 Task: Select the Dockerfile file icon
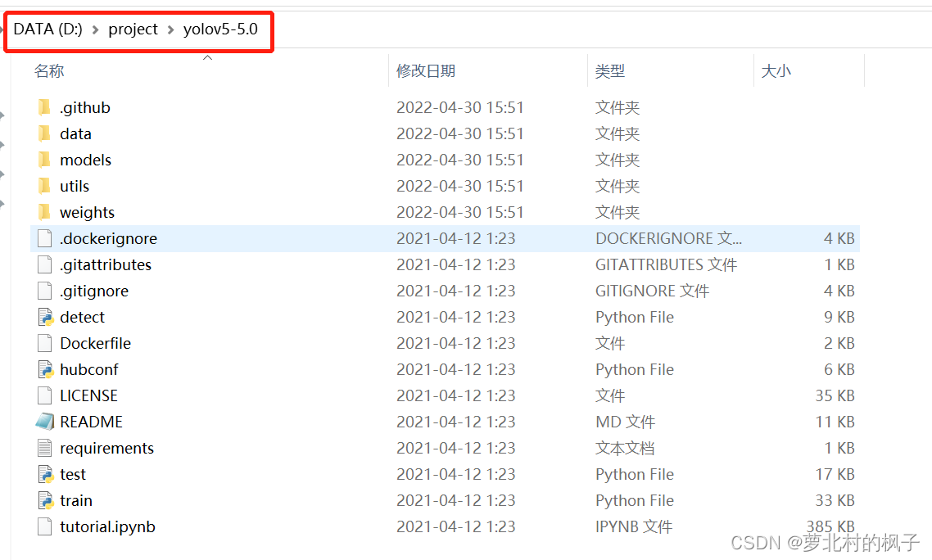[x=44, y=343]
